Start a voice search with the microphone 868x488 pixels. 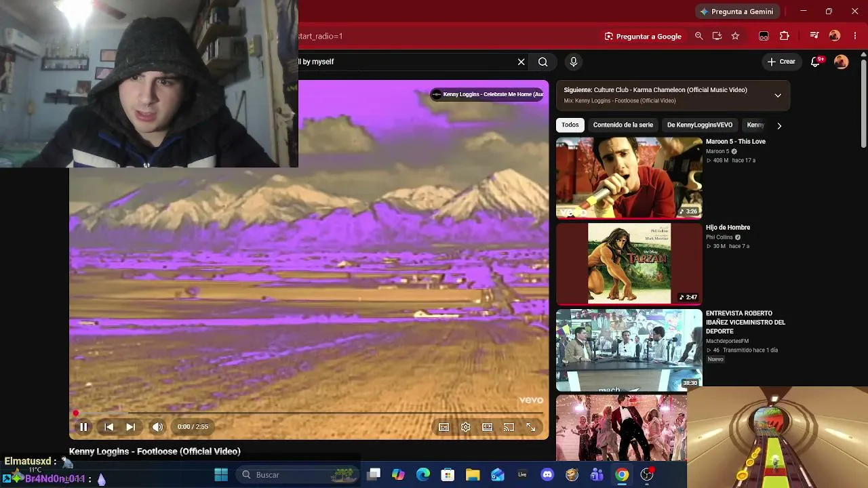pyautogui.click(x=574, y=62)
